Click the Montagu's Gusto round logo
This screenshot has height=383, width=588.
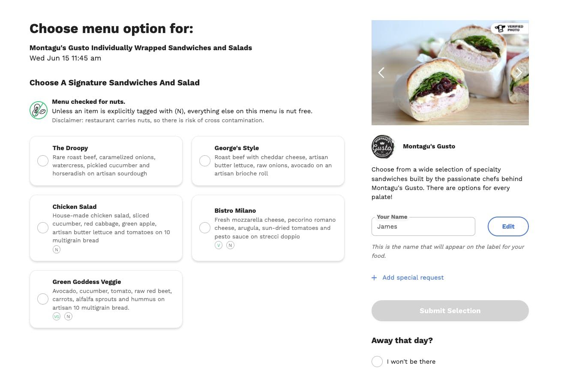click(383, 147)
